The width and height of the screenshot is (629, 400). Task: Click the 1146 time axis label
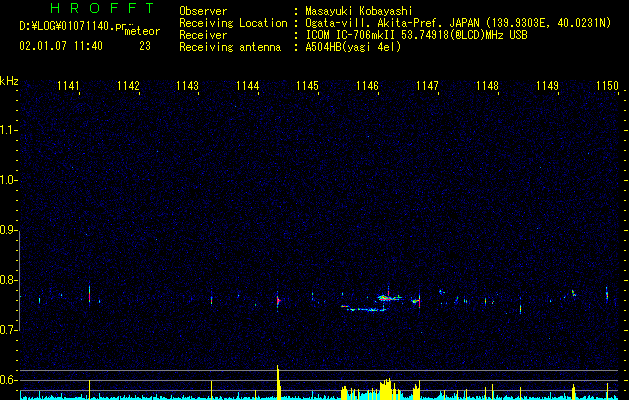pyautogui.click(x=367, y=85)
